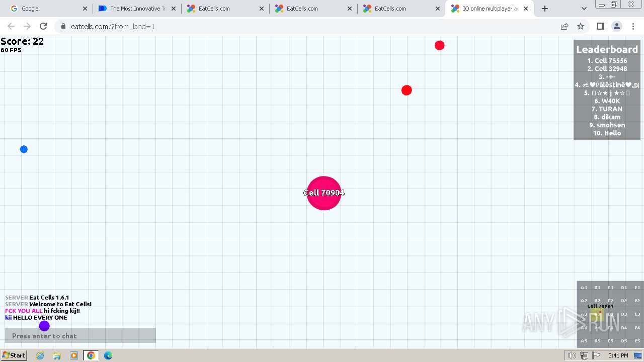Reload the eatcells.com page
Image resolution: width=644 pixels, height=362 pixels.
pos(43,26)
